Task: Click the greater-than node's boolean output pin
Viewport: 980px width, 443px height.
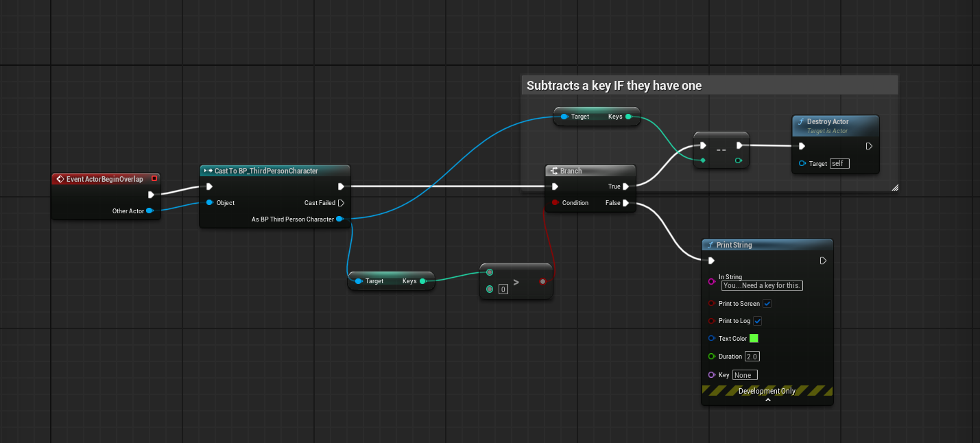Action: pos(542,281)
